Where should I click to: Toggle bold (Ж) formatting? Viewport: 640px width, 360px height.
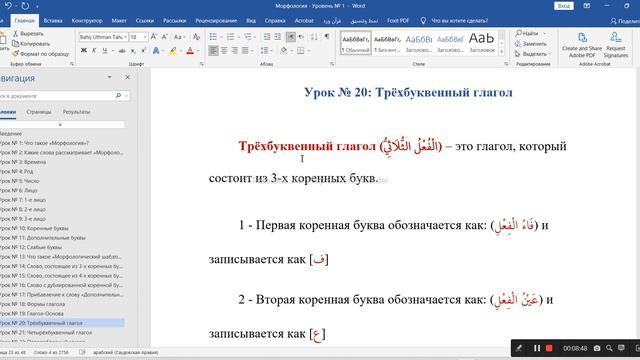tap(84, 51)
